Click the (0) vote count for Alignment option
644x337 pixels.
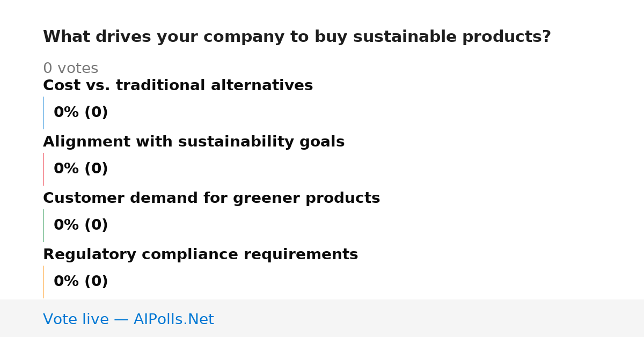coord(96,169)
